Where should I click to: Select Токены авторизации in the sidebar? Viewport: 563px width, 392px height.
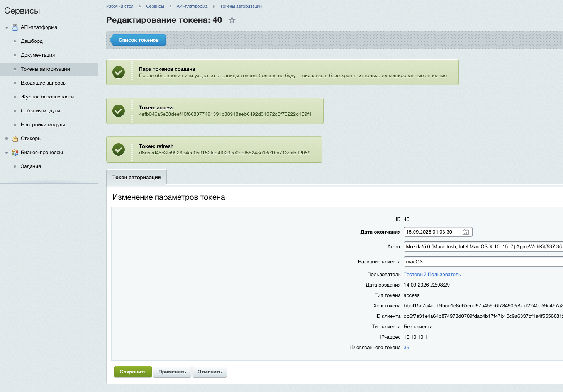pyautogui.click(x=45, y=69)
